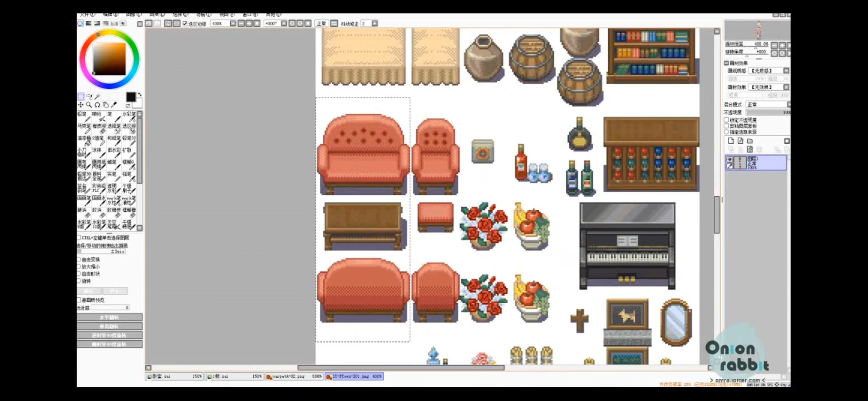Hide layer 图层1 with eye icon
The width and height of the screenshot is (868, 401).
pos(730,159)
